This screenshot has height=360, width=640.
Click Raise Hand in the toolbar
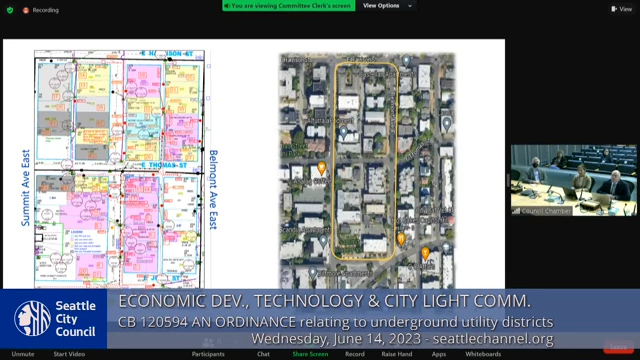click(x=397, y=354)
